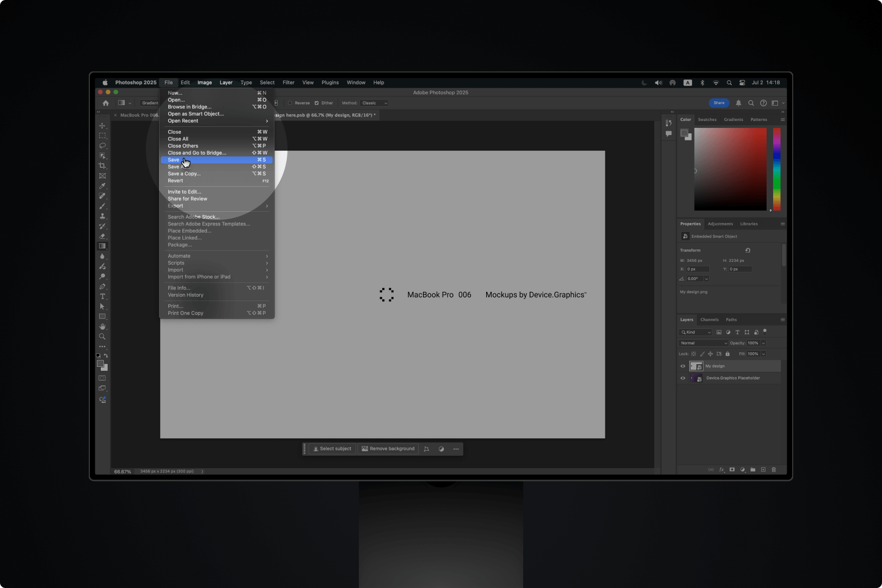Image resolution: width=882 pixels, height=588 pixels.
Task: Open the Normal blend mode dropdown
Action: (x=703, y=343)
